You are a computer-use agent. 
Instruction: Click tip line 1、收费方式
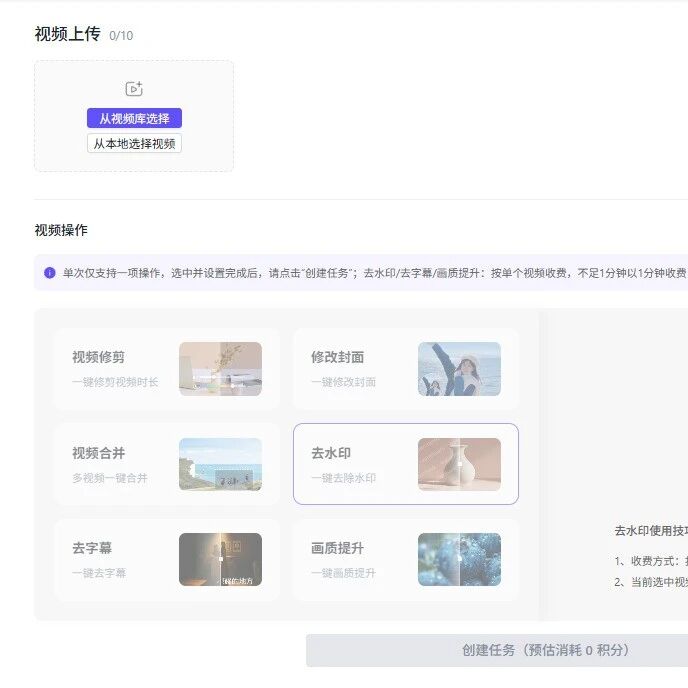(651, 561)
